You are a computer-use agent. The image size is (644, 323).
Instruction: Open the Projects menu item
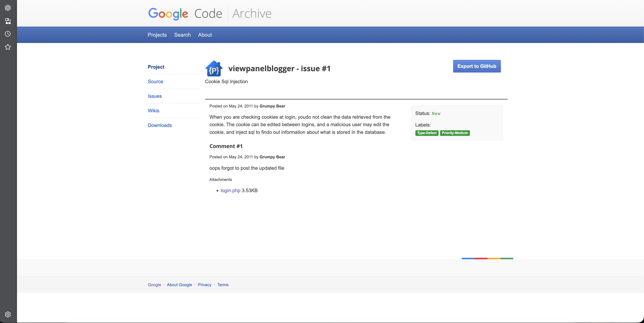click(157, 35)
